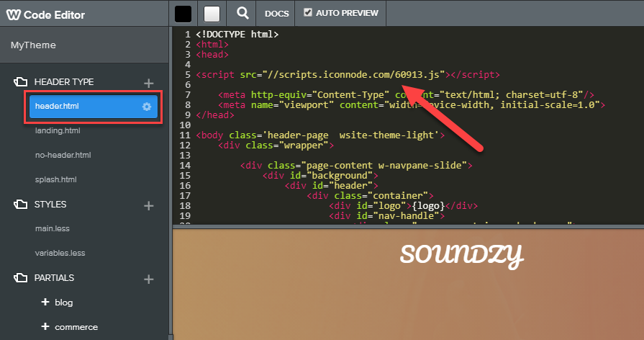
Task: Open main.less stylesheet
Action: click(52, 228)
